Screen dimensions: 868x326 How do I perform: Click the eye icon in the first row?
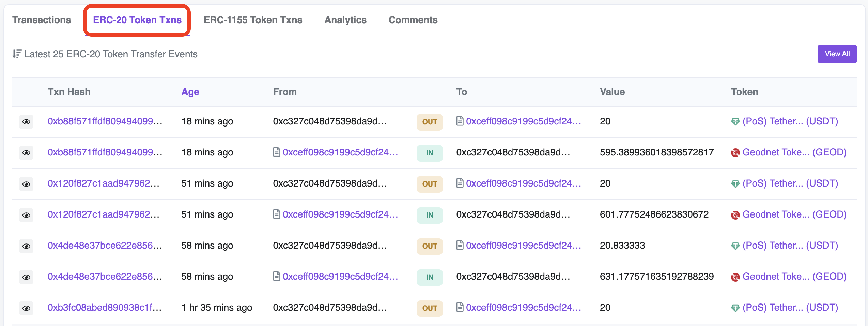26,122
